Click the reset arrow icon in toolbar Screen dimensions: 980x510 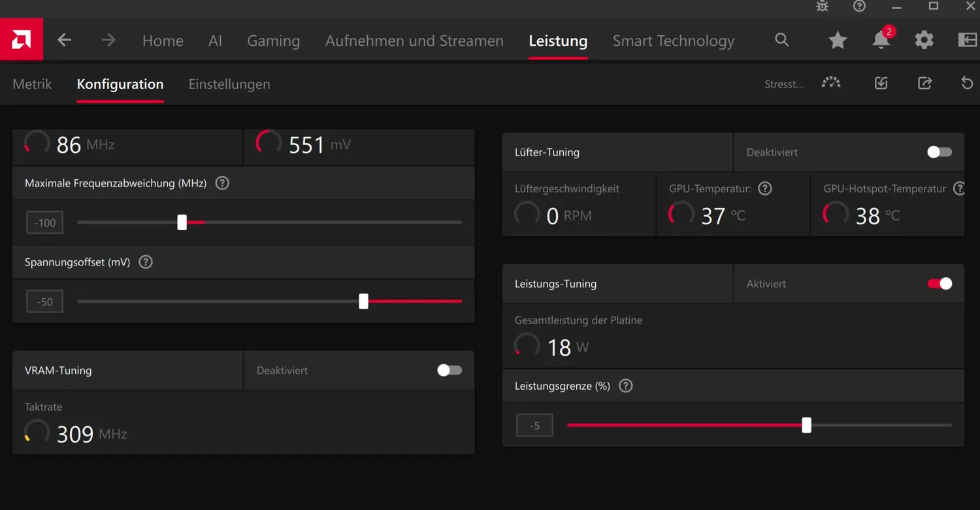click(x=968, y=83)
